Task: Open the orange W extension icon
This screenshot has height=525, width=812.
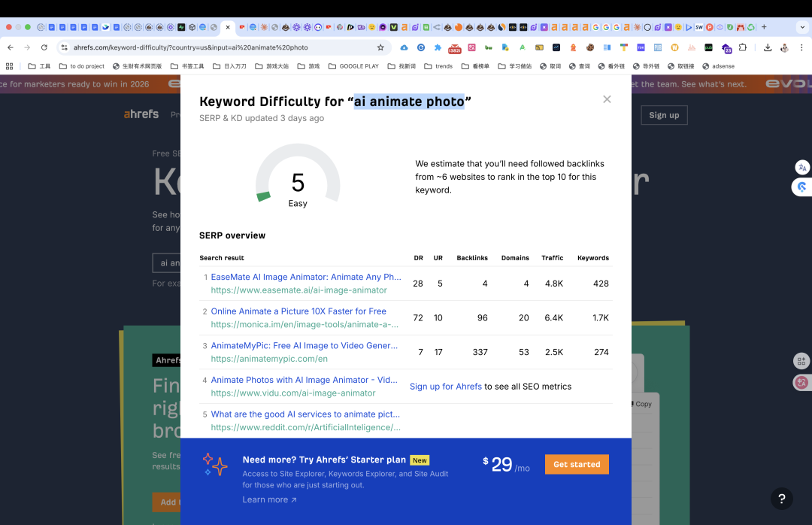Action: (674, 47)
